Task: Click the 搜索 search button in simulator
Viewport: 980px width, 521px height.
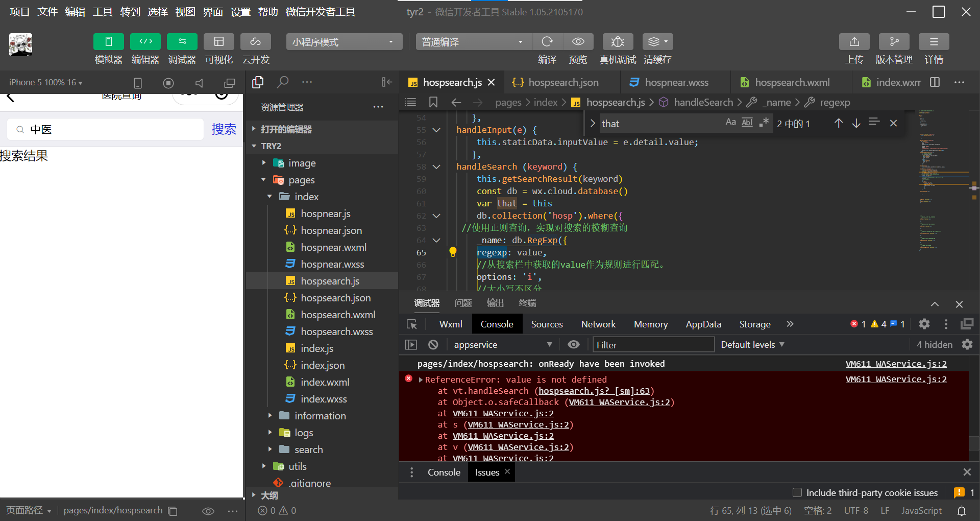Action: (x=224, y=129)
